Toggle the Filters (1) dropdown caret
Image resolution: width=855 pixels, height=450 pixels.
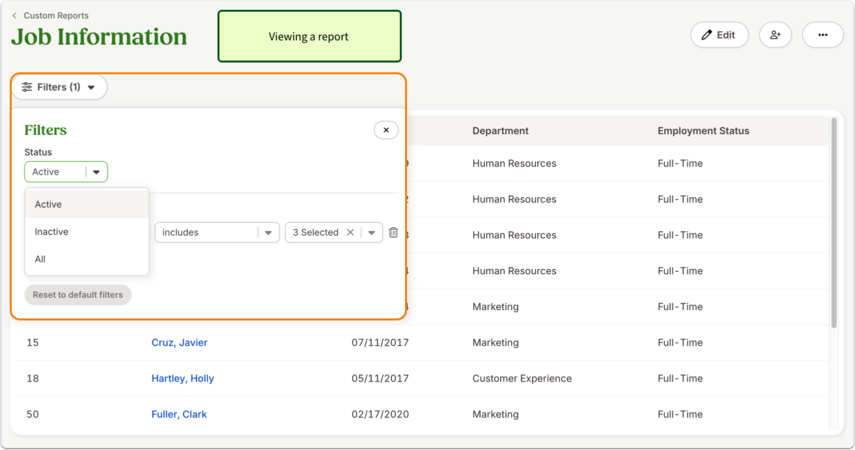pyautogui.click(x=91, y=87)
